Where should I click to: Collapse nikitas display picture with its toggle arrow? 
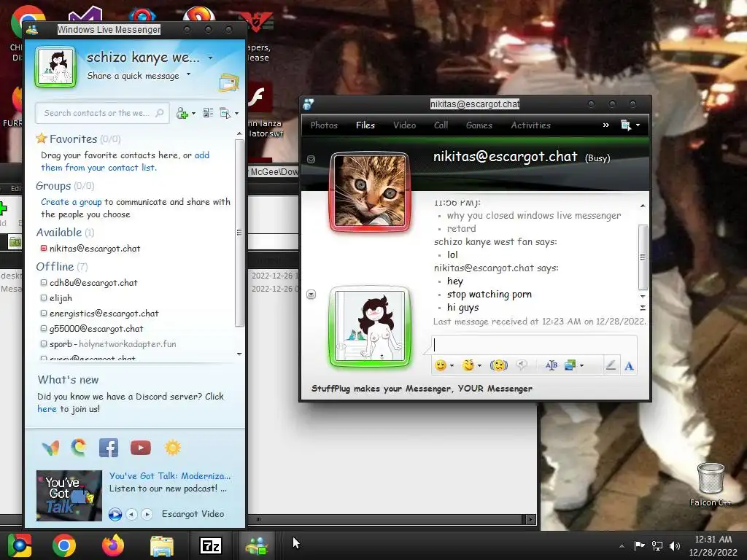(x=311, y=160)
